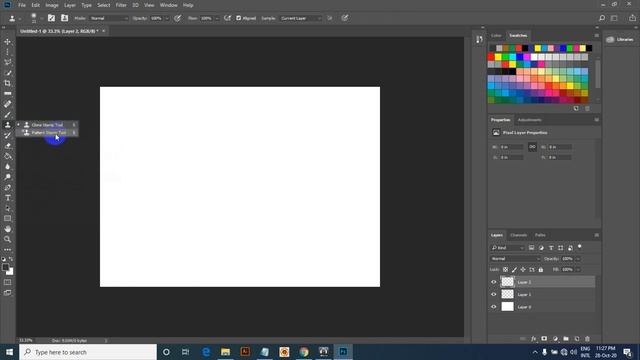This screenshot has width=640, height=360.
Task: Select the Pen tool
Action: click(7, 188)
